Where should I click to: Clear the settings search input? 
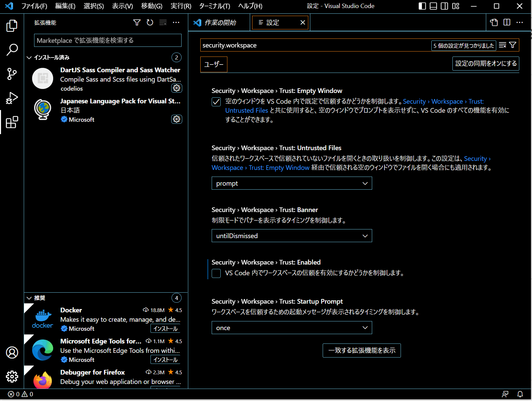(x=502, y=45)
